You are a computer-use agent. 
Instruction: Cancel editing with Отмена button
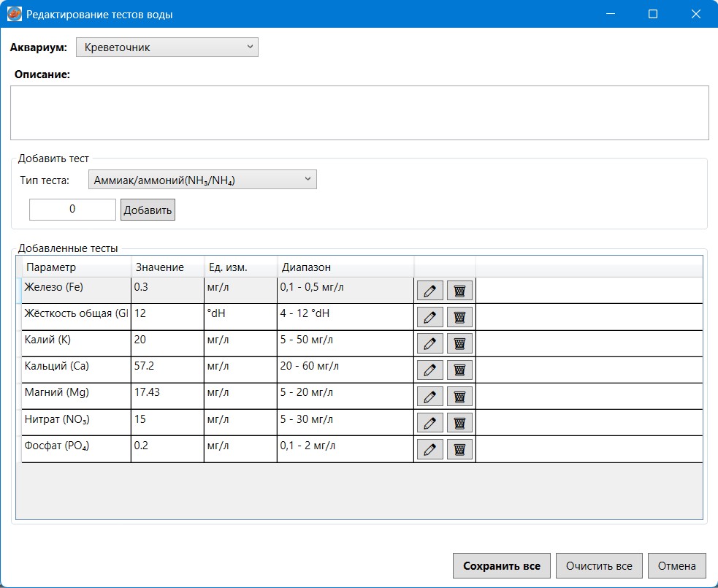[x=676, y=566]
